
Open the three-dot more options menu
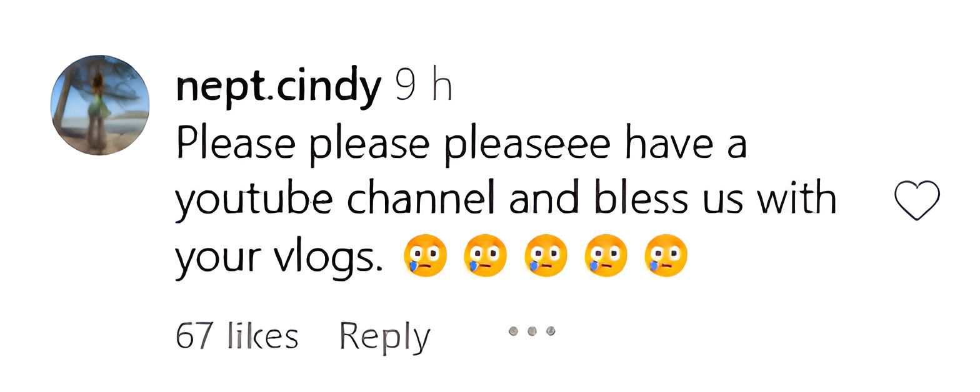coord(532,331)
